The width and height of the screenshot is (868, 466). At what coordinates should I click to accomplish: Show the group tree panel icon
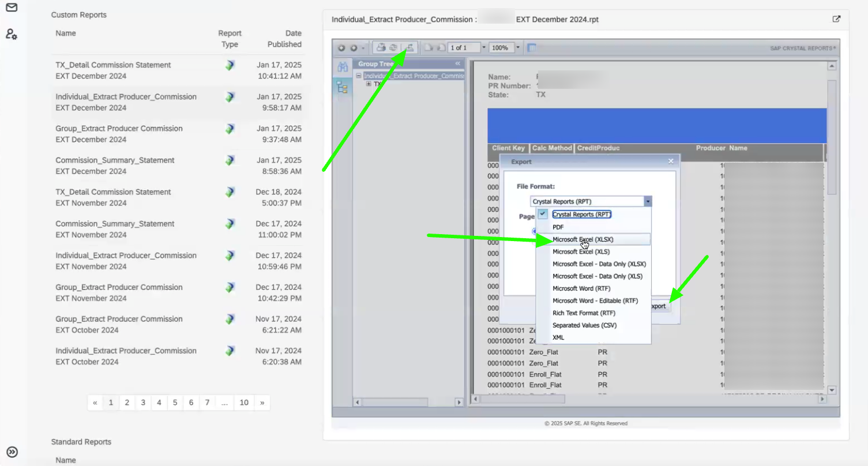click(x=343, y=88)
